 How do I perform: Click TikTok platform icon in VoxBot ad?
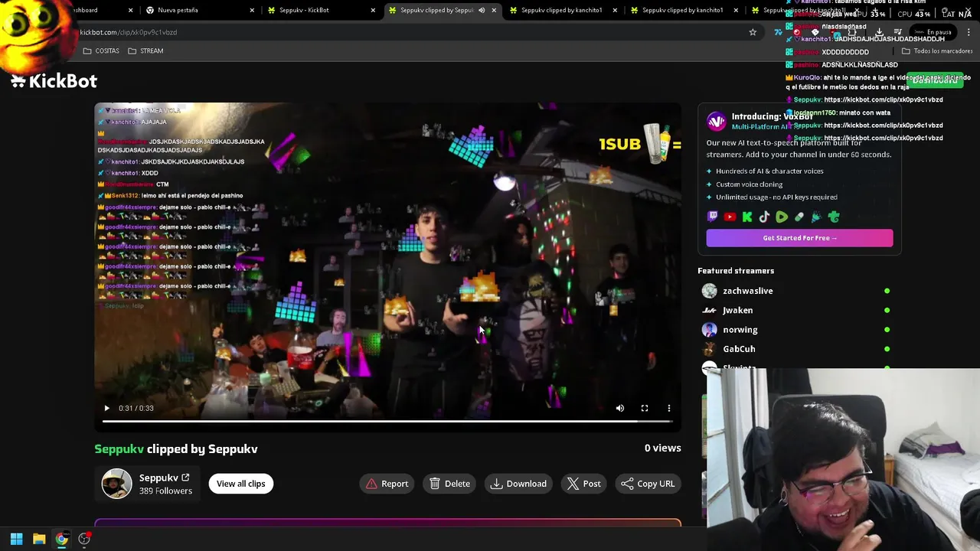coord(764,217)
